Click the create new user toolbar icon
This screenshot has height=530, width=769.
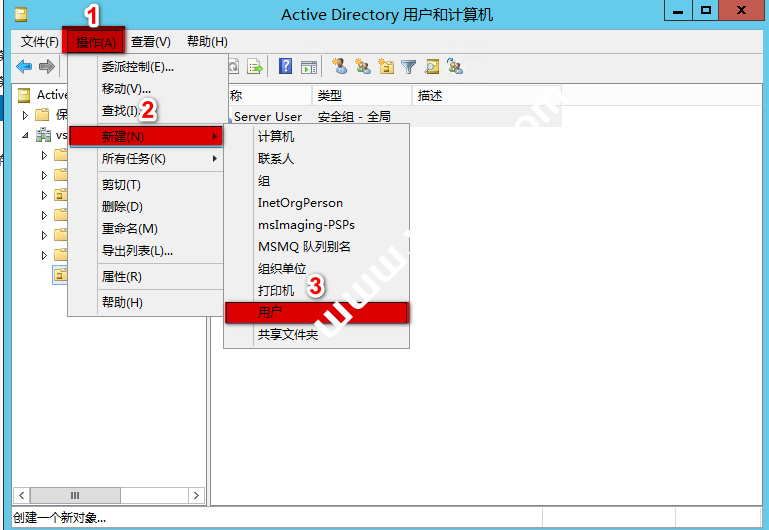tap(339, 66)
